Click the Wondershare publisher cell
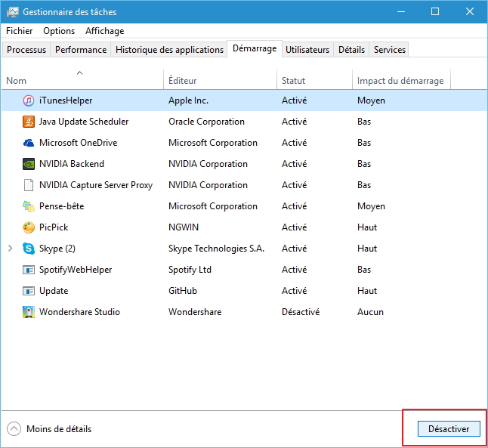Screen dimensions: 488x448 (x=195, y=312)
